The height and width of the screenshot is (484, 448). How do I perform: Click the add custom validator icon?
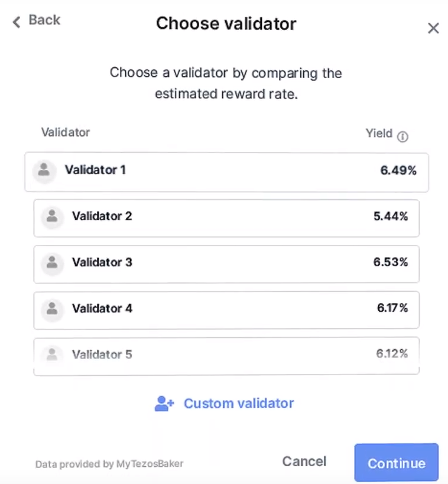tap(164, 404)
